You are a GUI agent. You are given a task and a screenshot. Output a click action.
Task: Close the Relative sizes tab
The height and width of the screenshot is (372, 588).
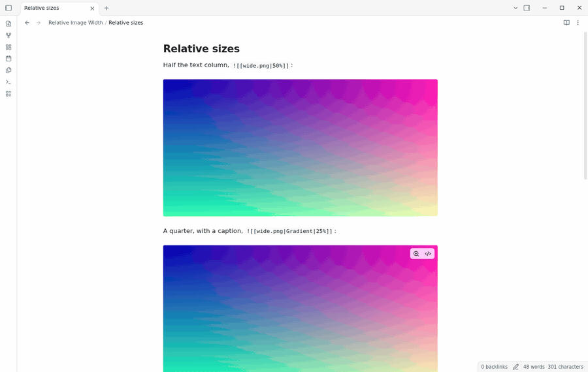click(92, 8)
